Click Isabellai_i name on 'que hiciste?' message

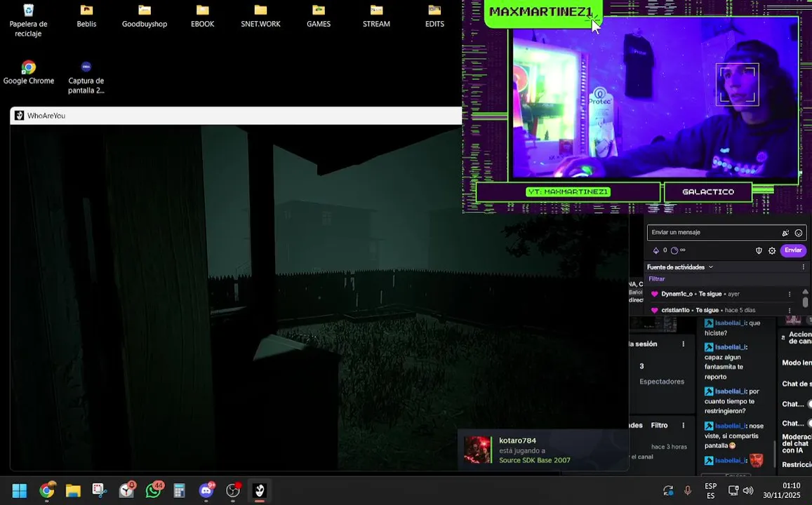click(x=730, y=323)
